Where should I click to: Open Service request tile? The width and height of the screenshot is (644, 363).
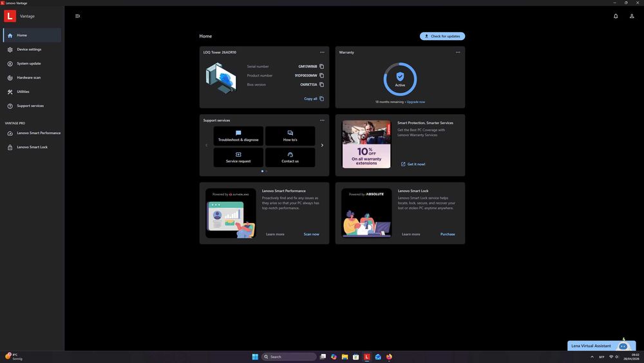click(x=238, y=157)
